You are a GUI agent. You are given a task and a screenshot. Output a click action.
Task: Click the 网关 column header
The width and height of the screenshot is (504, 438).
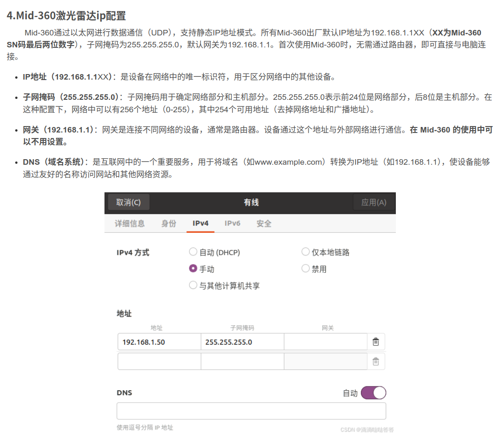pyautogui.click(x=328, y=328)
